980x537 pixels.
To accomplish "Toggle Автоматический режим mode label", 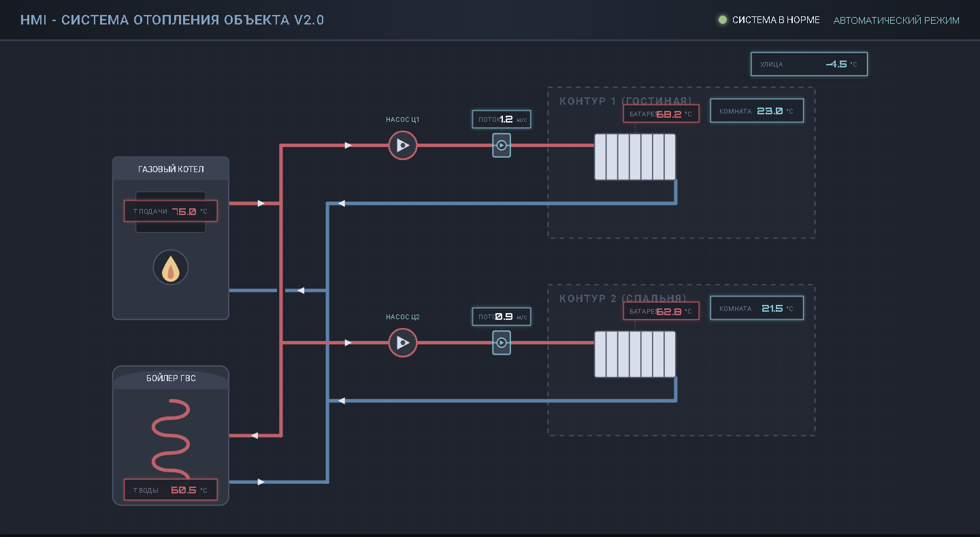I will coord(896,20).
